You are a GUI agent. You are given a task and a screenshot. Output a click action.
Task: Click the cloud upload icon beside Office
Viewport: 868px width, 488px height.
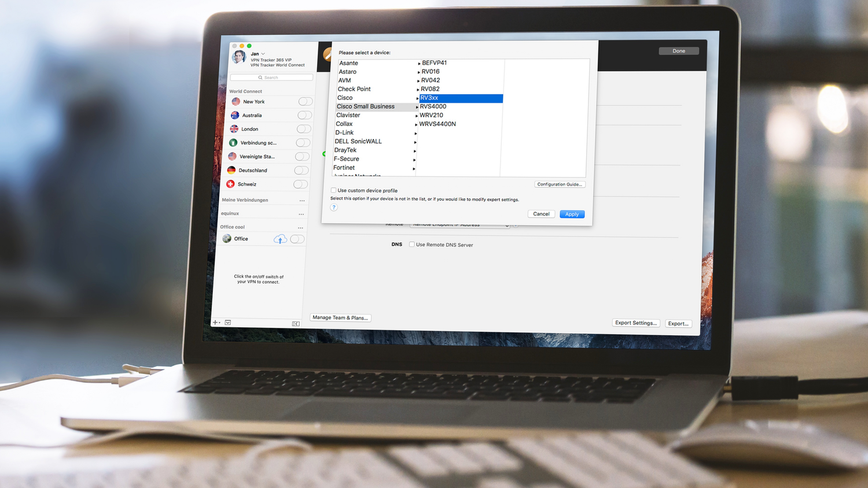click(280, 238)
